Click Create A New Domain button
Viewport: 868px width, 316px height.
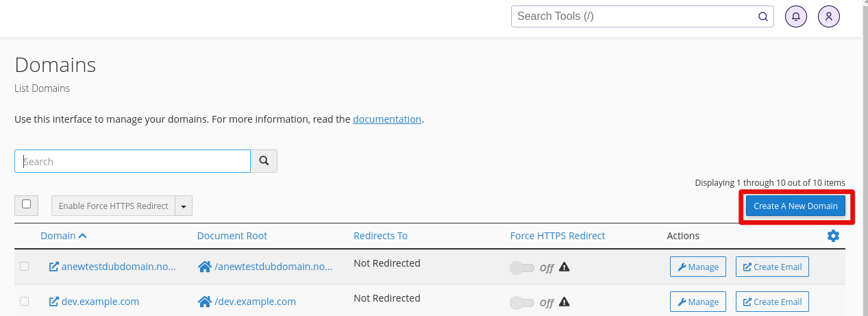795,206
